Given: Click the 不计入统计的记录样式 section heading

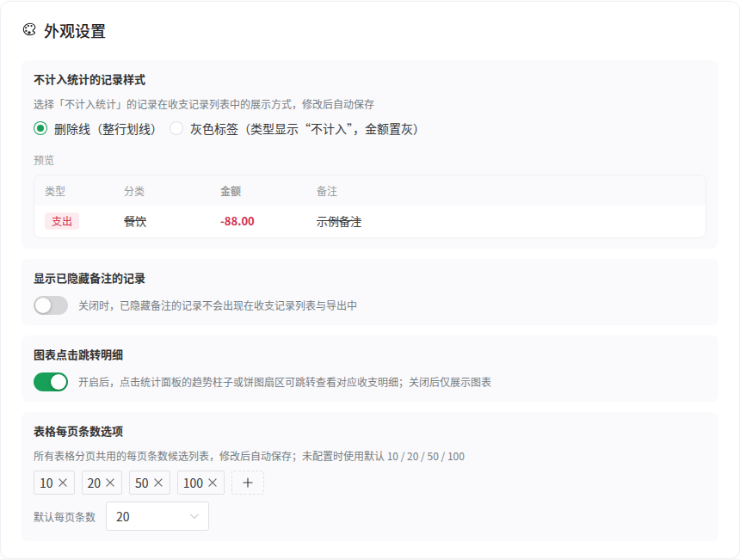Looking at the screenshot, I should point(89,80).
